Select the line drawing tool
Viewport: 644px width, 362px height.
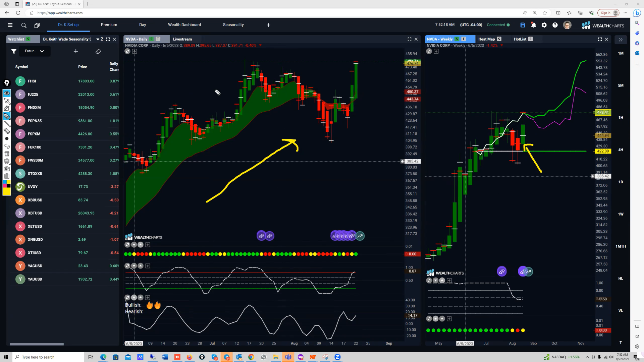pos(7,124)
